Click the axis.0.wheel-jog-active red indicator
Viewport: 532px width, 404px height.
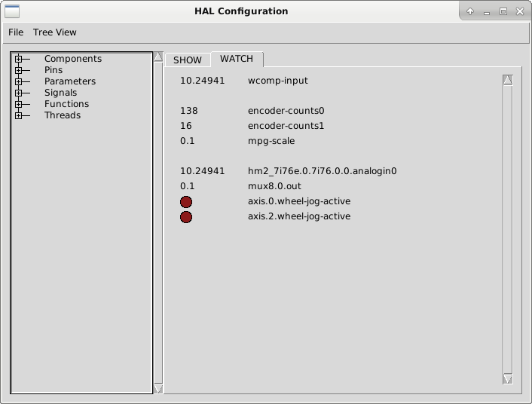click(186, 202)
